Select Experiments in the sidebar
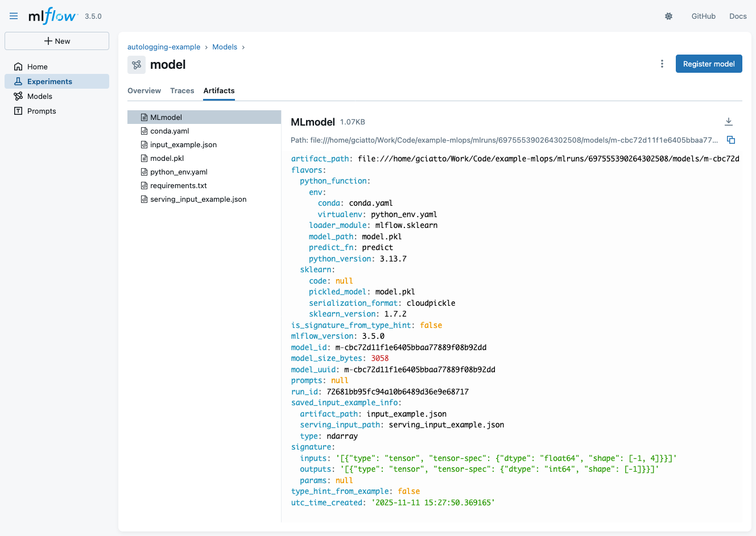 coord(49,81)
